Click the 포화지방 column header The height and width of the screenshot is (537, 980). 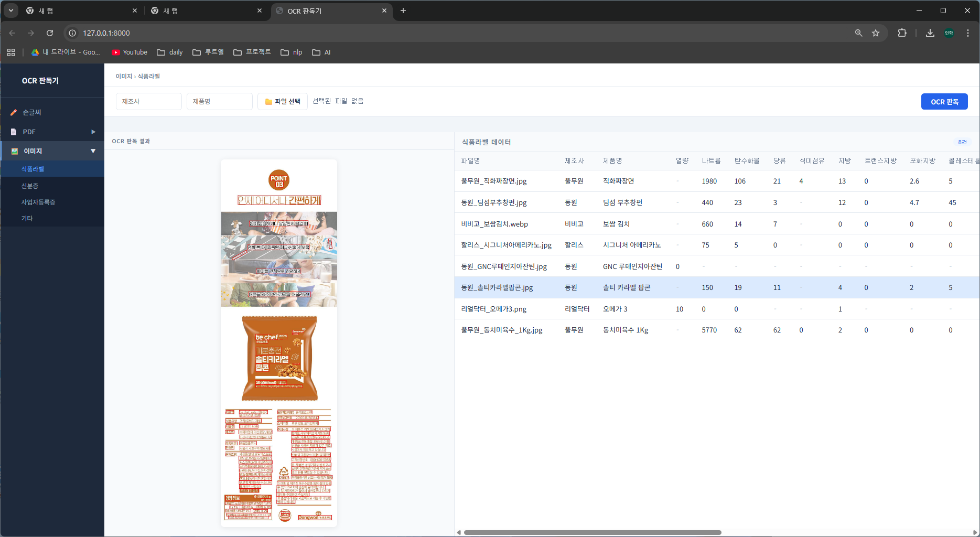[922, 160]
